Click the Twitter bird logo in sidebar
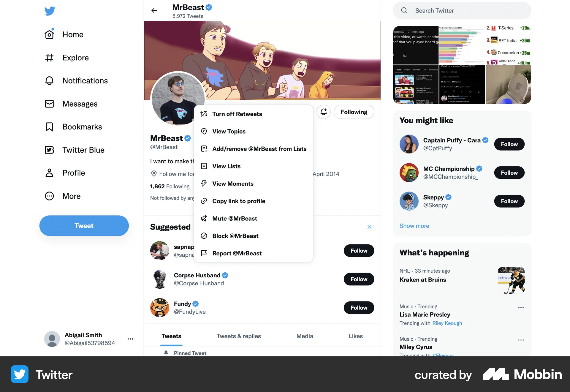This screenshot has width=570, height=392. point(50,11)
